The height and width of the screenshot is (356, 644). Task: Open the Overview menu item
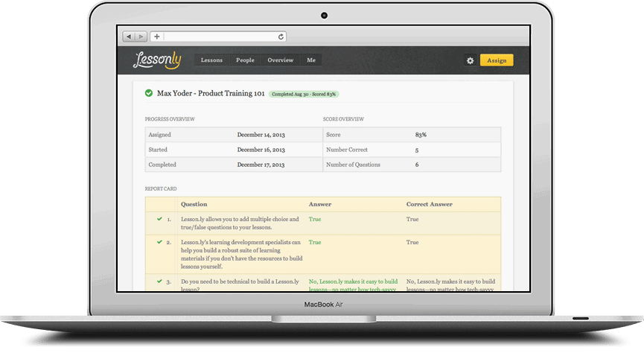pyautogui.click(x=281, y=60)
